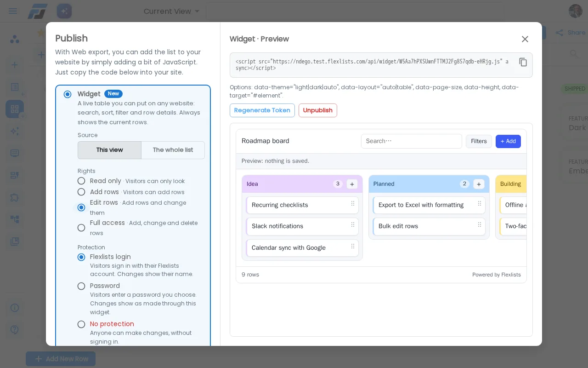The height and width of the screenshot is (368, 588).
Task: Open the Calendar sync with Google card
Action: pos(302,248)
